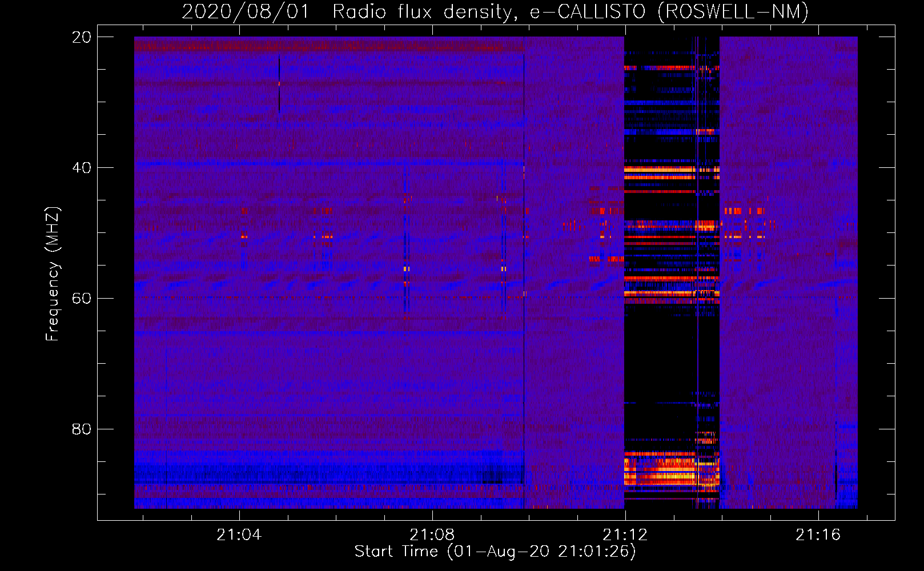
Task: Click the plot title text
Action: pos(495,12)
